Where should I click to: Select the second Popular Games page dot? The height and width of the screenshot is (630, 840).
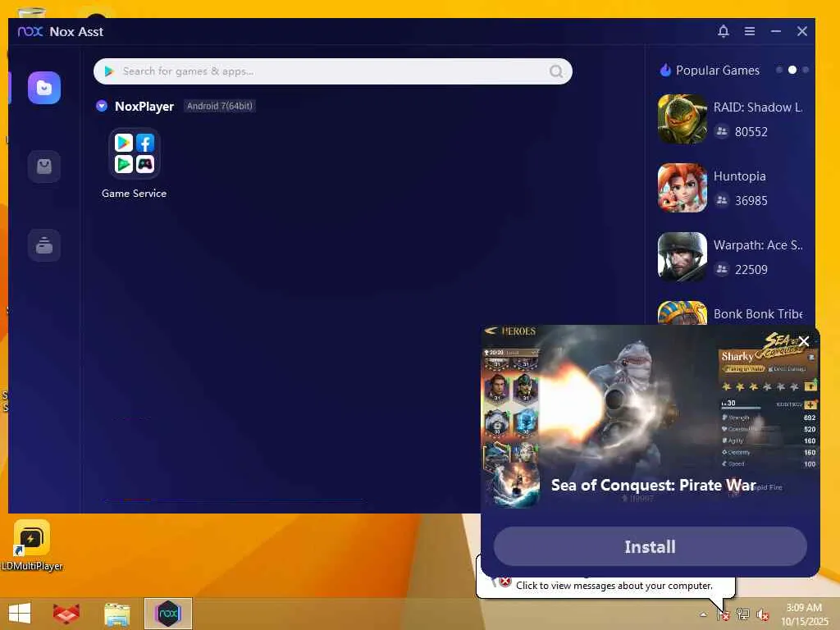[792, 71]
